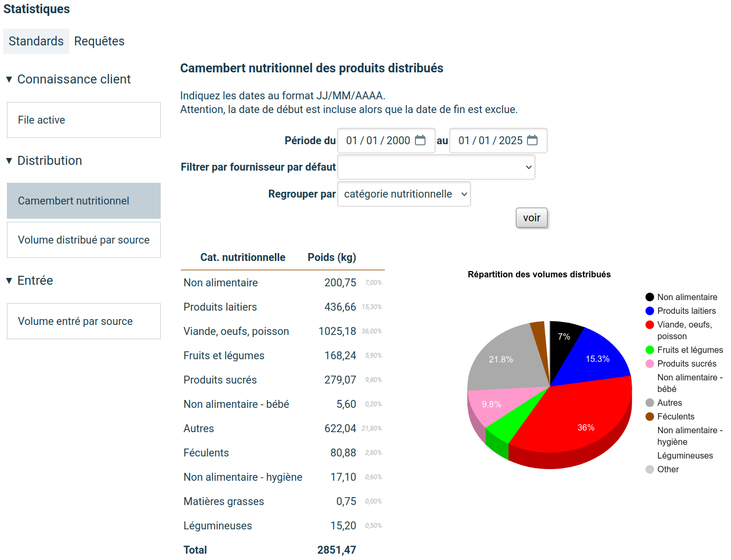Collapse the Entrée section triangle

[9, 281]
